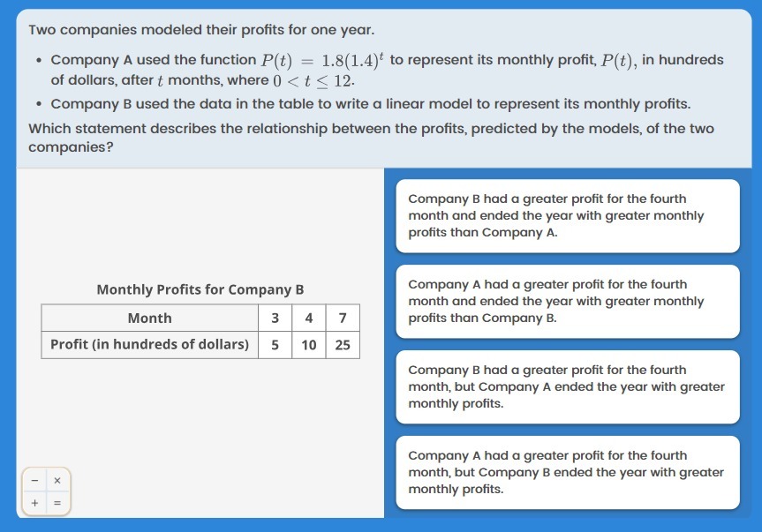
Task: Choose answer: Company A greater fourth month and year end
Action: (568, 302)
